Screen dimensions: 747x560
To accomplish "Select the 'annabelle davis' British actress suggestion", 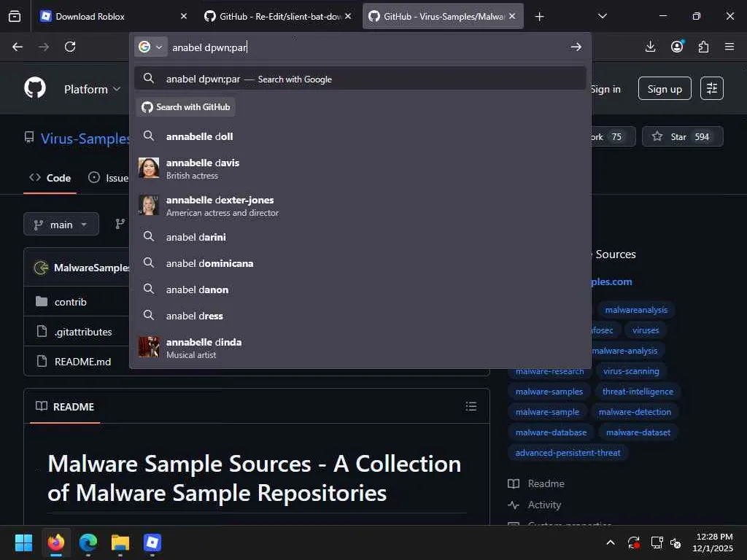I will (x=360, y=168).
